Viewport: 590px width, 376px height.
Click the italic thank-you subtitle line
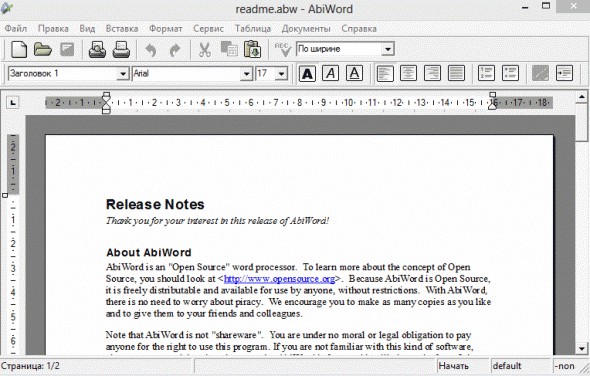(217, 221)
